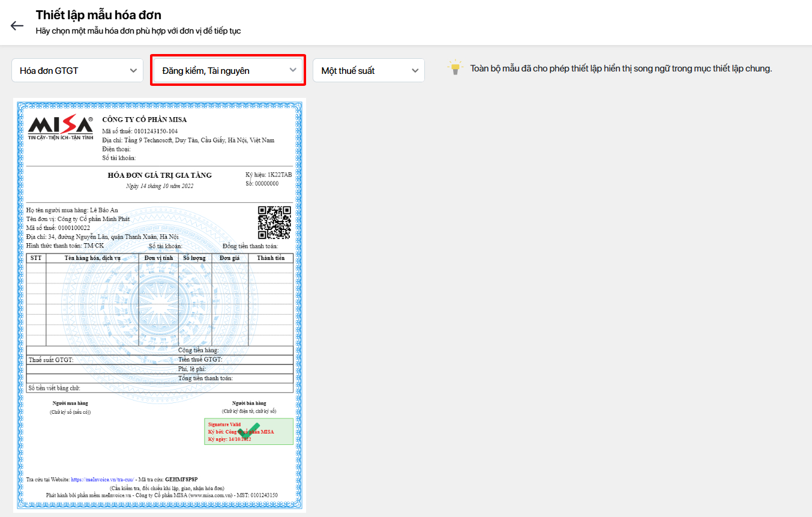
Task: Click the bilingual display tip text
Action: pyautogui.click(x=621, y=68)
